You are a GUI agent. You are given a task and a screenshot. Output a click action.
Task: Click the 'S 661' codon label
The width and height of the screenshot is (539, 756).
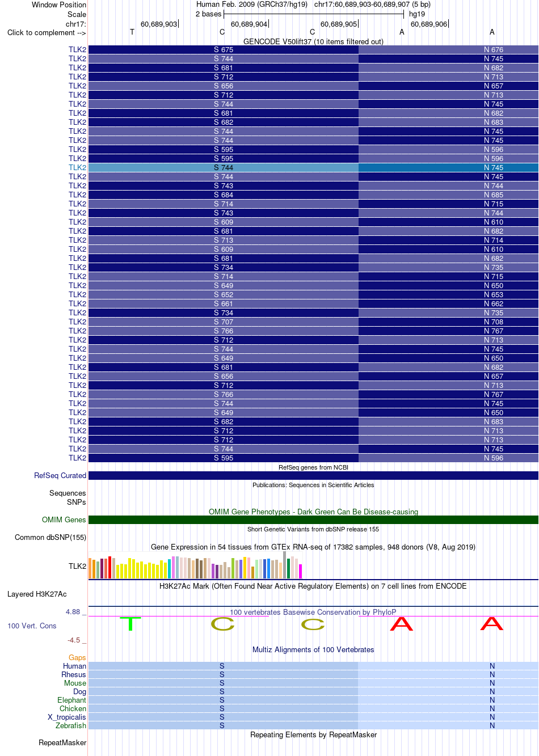224,304
